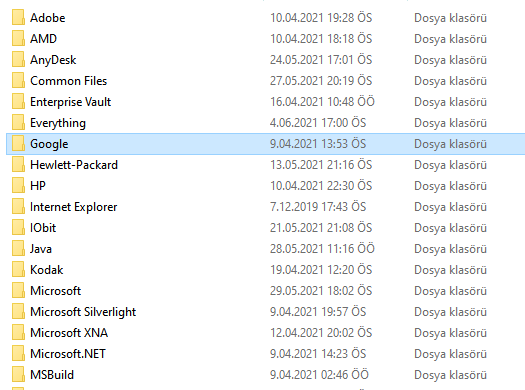525x390 pixels.
Task: Select the Internet Explorer folder name
Action: 74,207
